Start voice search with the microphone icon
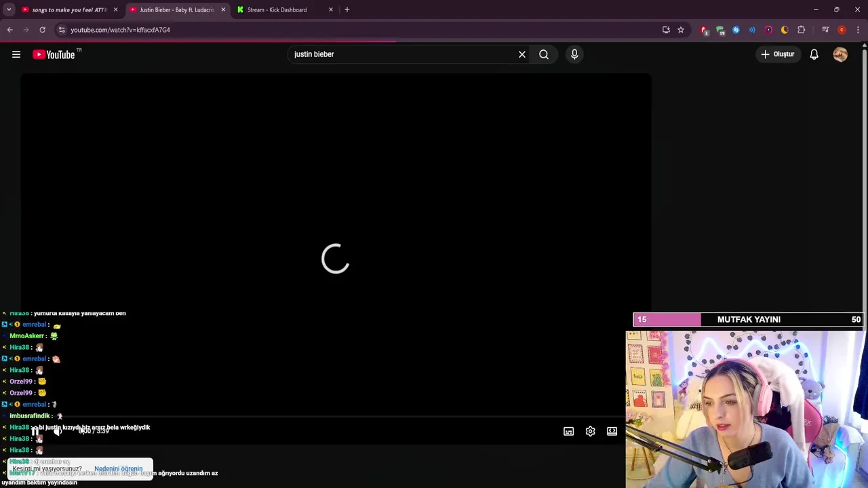Screen dimensions: 868x488 coord(574,54)
